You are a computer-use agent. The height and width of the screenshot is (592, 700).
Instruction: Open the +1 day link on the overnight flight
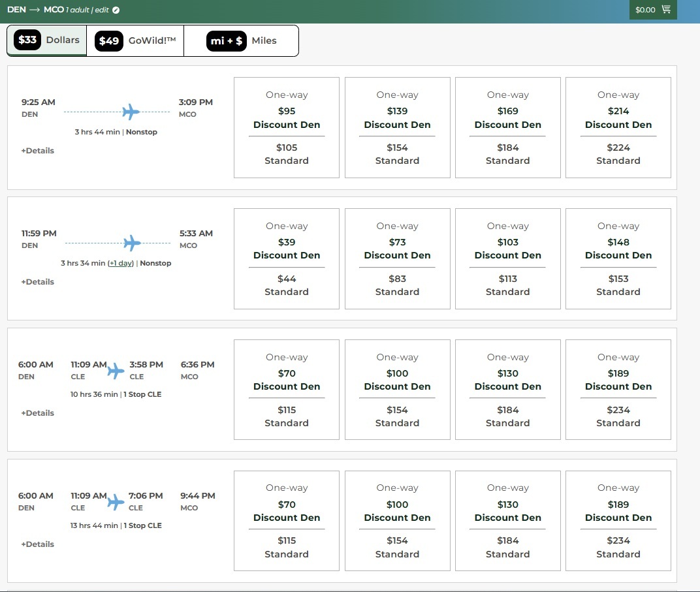(121, 263)
